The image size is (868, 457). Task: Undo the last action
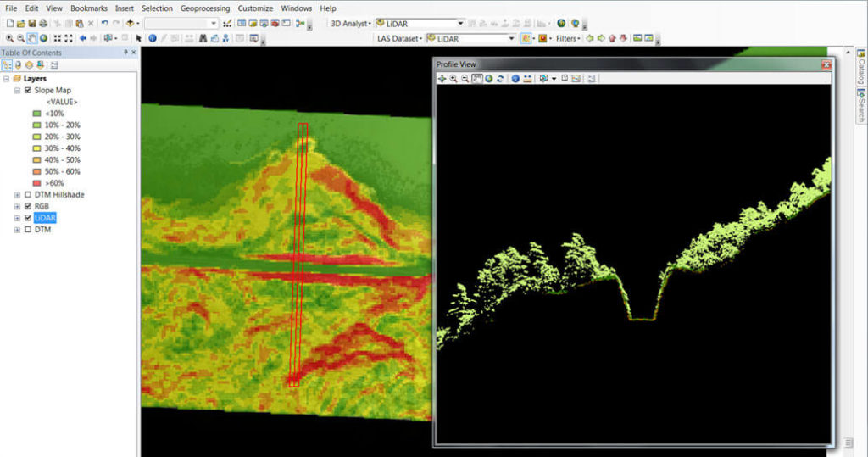(104, 23)
